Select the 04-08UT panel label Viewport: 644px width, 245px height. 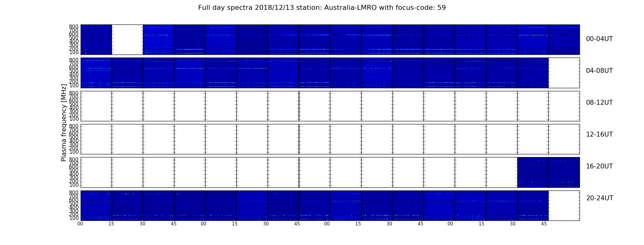tap(600, 71)
